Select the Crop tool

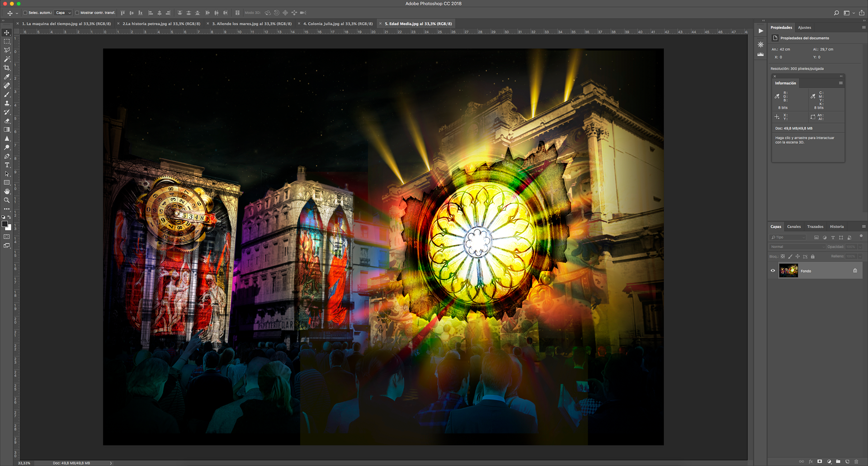click(x=7, y=68)
